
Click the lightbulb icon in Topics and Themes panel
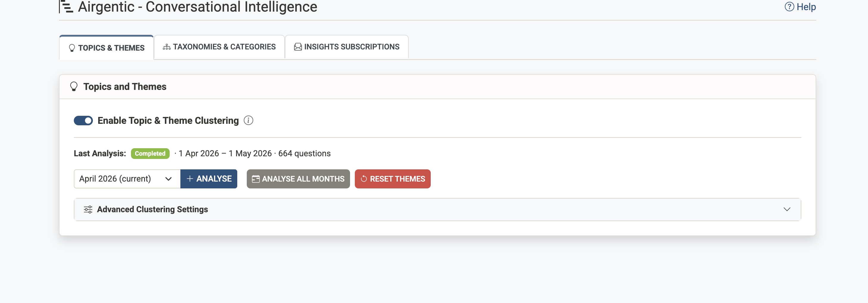point(74,87)
